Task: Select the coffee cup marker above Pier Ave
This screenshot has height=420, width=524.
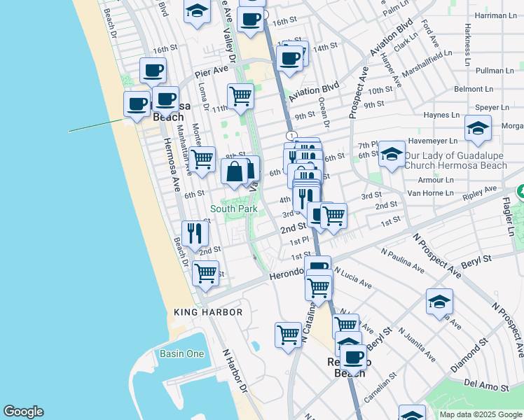Action: click(x=153, y=71)
